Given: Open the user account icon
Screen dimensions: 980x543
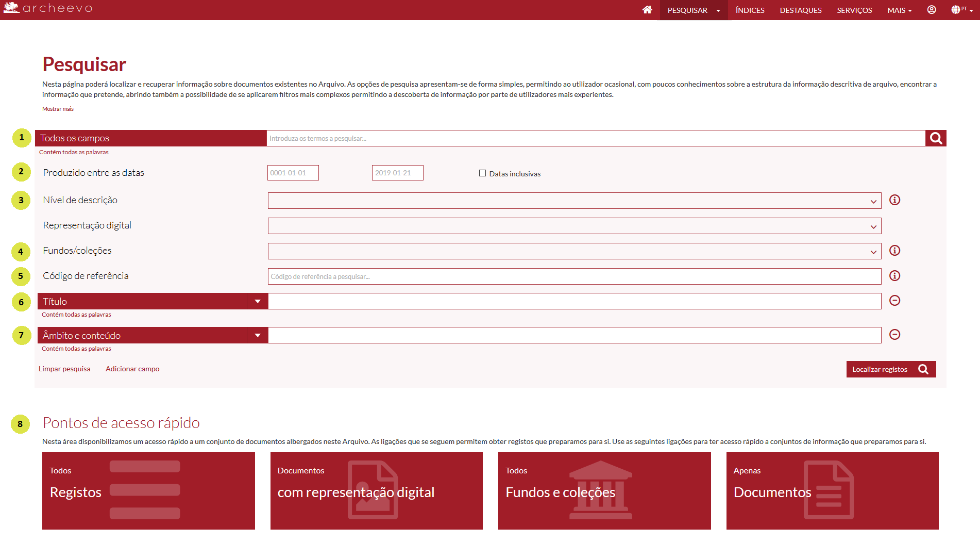Looking at the screenshot, I should [932, 10].
